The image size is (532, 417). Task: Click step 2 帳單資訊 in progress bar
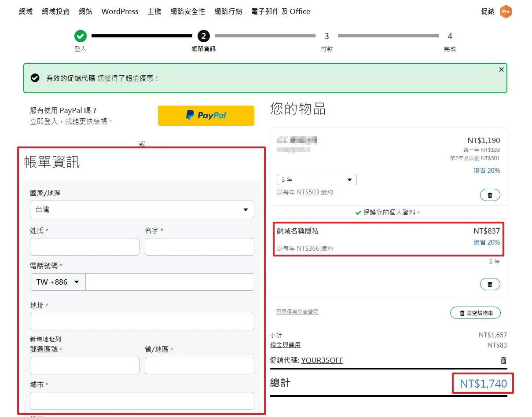tap(204, 41)
